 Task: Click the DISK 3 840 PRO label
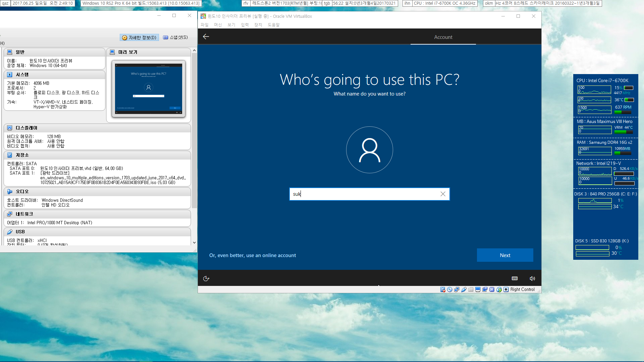[605, 194]
